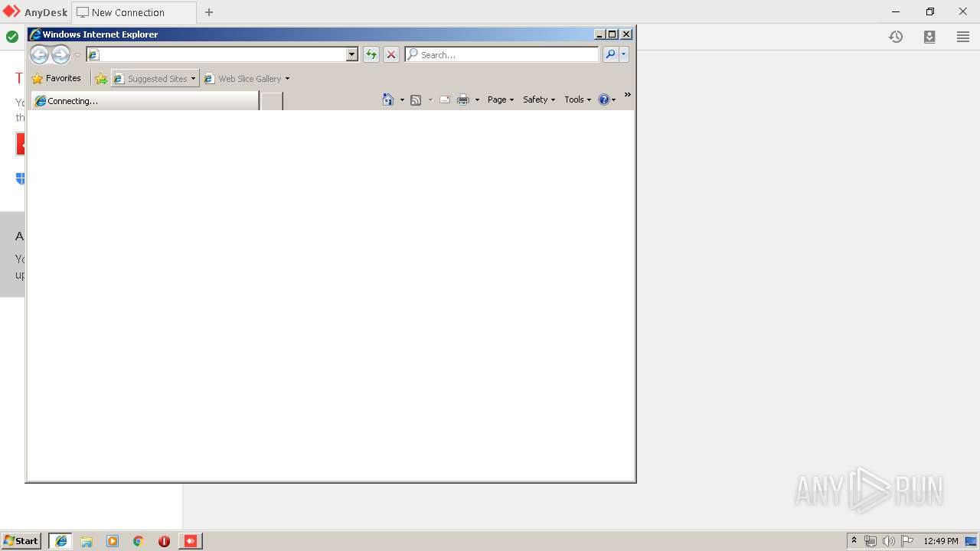Open the Safety menu

pos(539,99)
